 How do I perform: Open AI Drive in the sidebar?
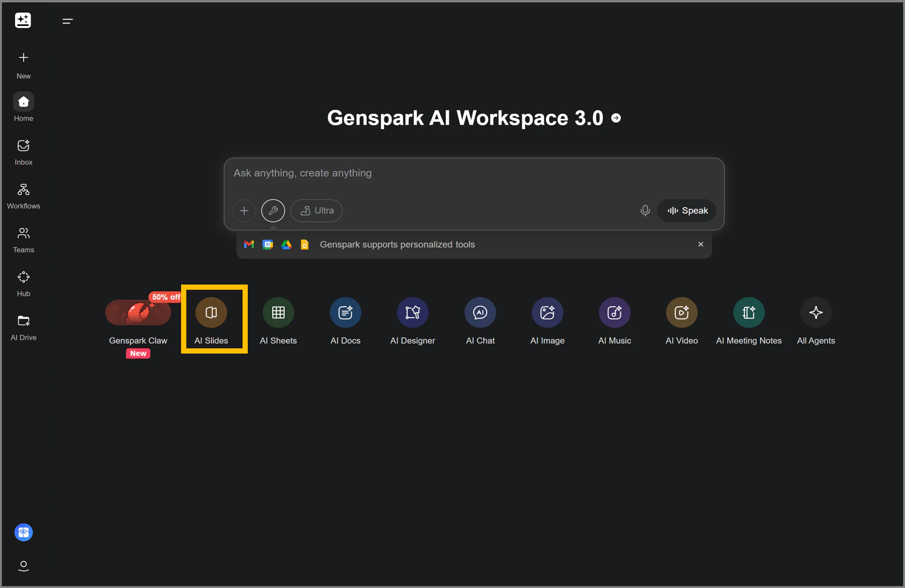click(24, 328)
